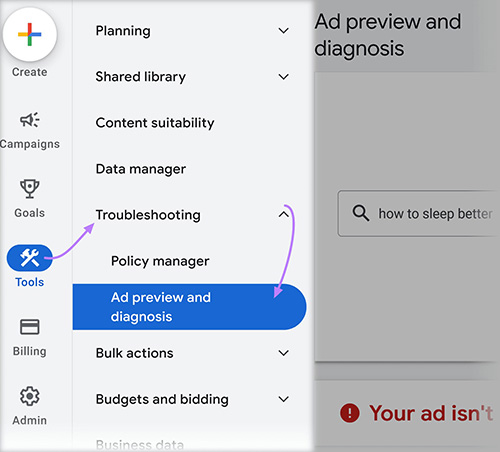
Task: Open the Business data section
Action: pos(140,445)
